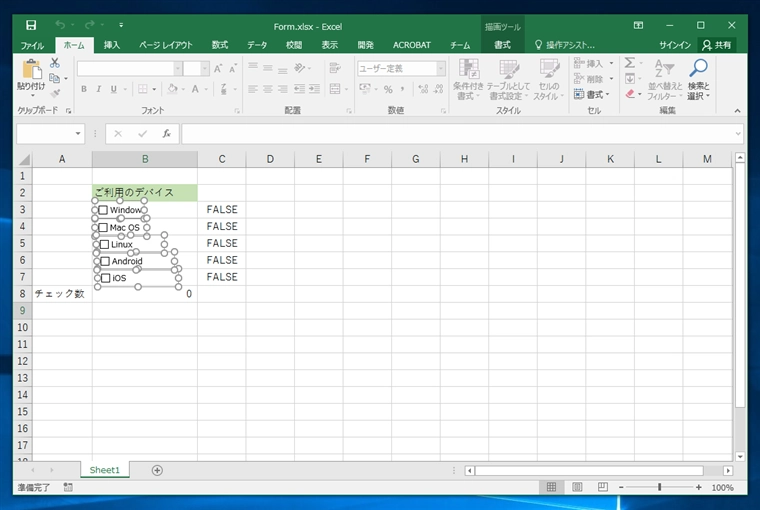Switch to the データ tab
This screenshot has width=760, height=510.
tap(257, 45)
